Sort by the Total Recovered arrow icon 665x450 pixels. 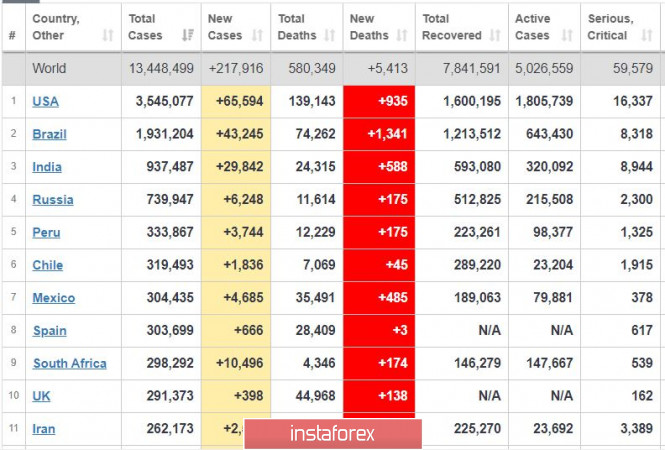(495, 36)
